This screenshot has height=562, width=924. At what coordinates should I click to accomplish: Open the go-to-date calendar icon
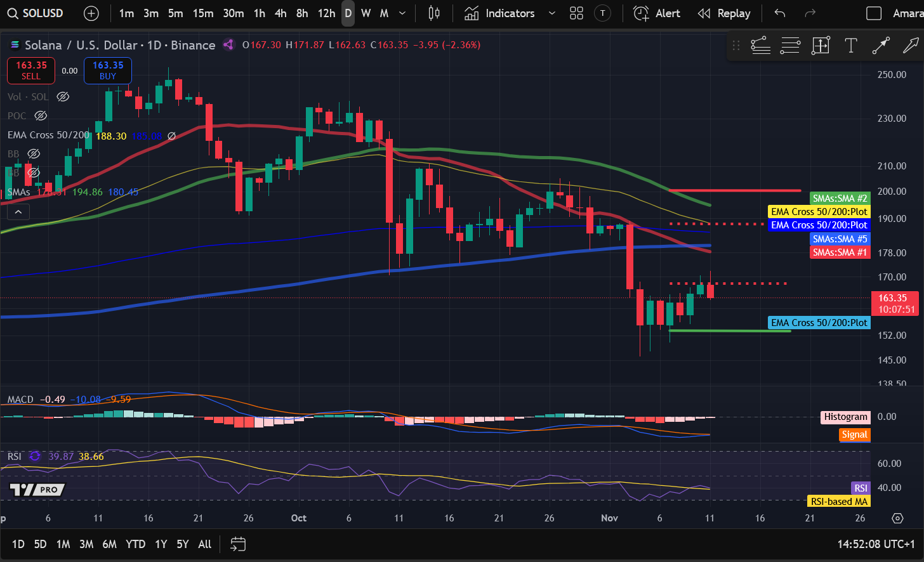238,544
